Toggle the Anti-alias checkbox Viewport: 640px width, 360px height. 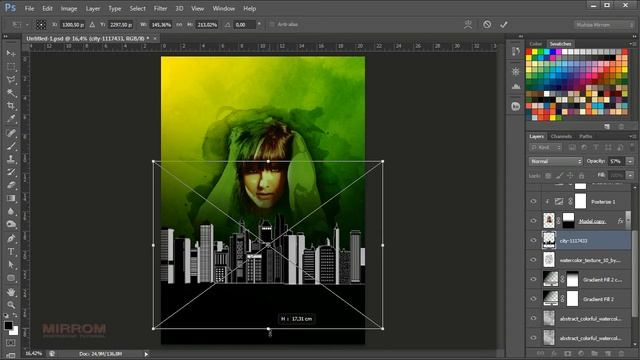click(x=272, y=24)
